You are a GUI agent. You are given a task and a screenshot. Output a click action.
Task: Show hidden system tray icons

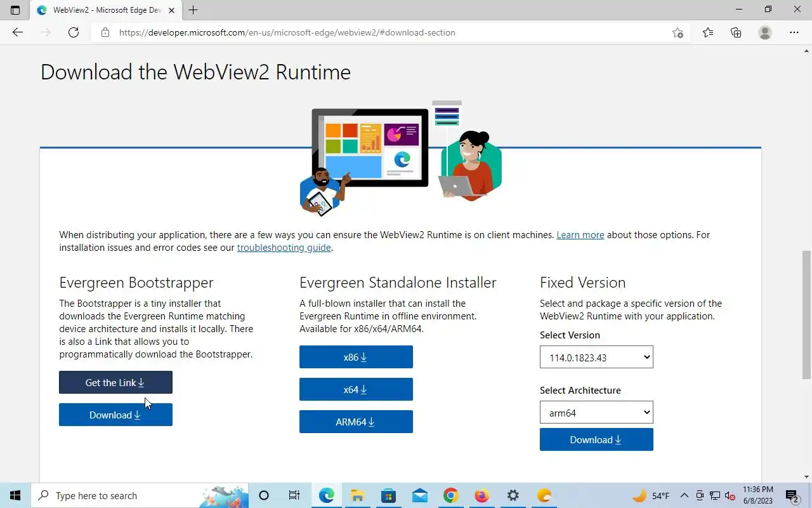pyautogui.click(x=684, y=495)
